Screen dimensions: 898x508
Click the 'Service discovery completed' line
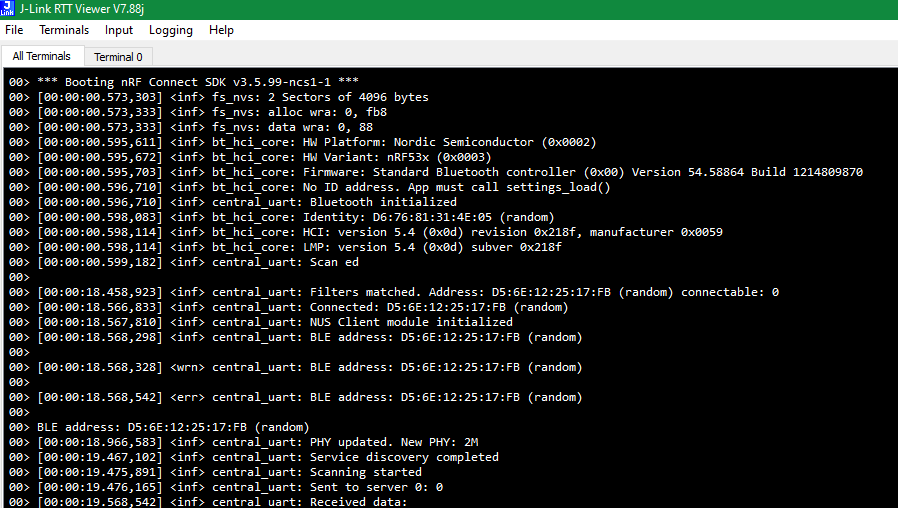254,457
